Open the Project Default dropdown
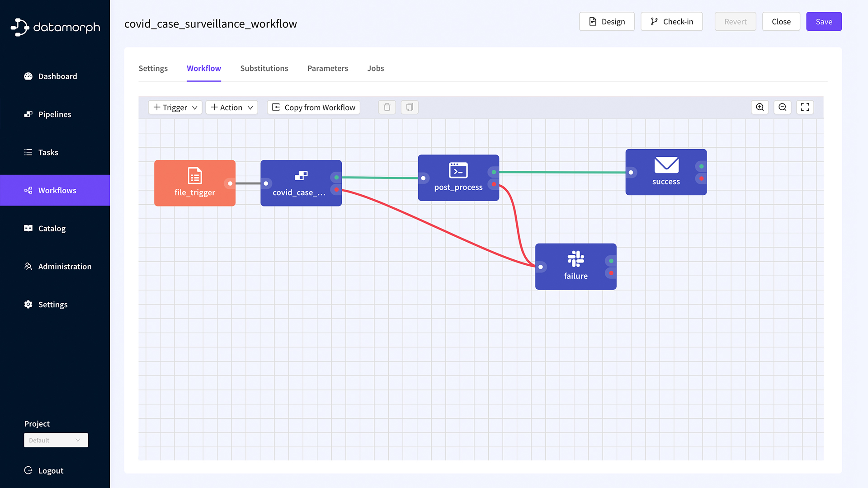 click(x=56, y=440)
